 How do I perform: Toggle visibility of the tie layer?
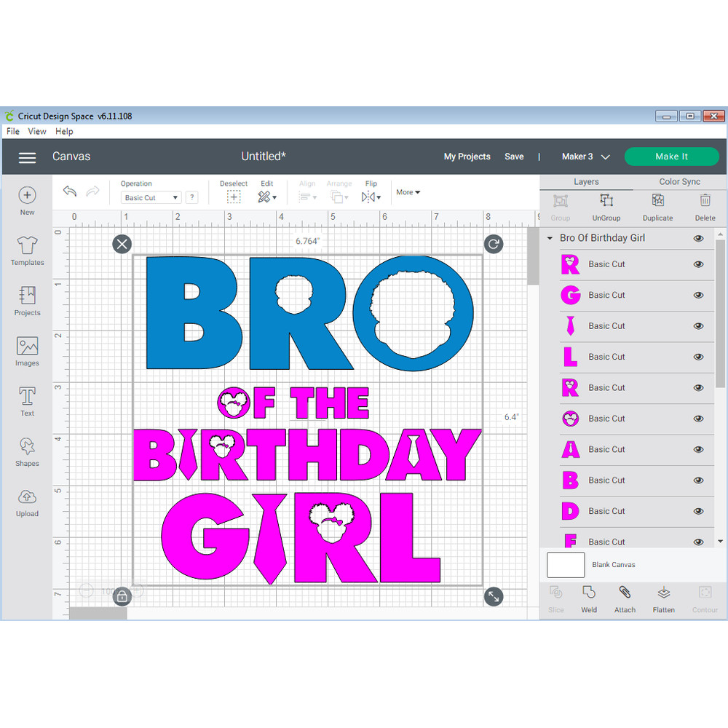[698, 326]
